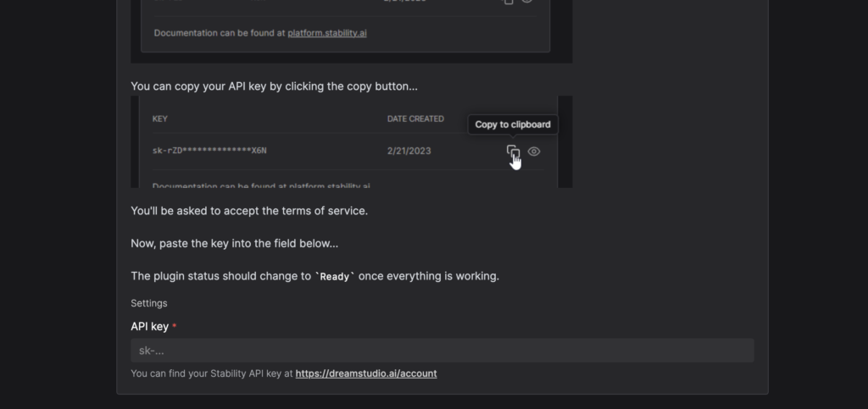Click the Copy to clipboard tooltip

pyautogui.click(x=513, y=124)
